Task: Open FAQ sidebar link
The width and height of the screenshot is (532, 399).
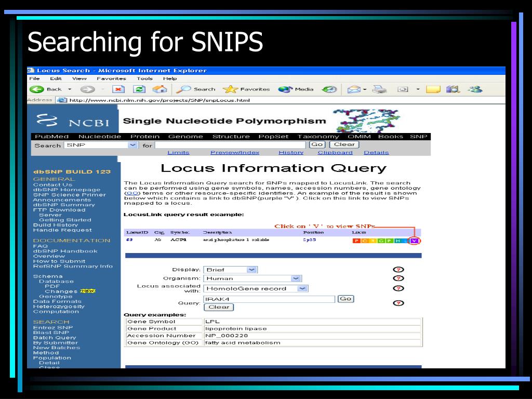Action: pyautogui.click(x=41, y=246)
